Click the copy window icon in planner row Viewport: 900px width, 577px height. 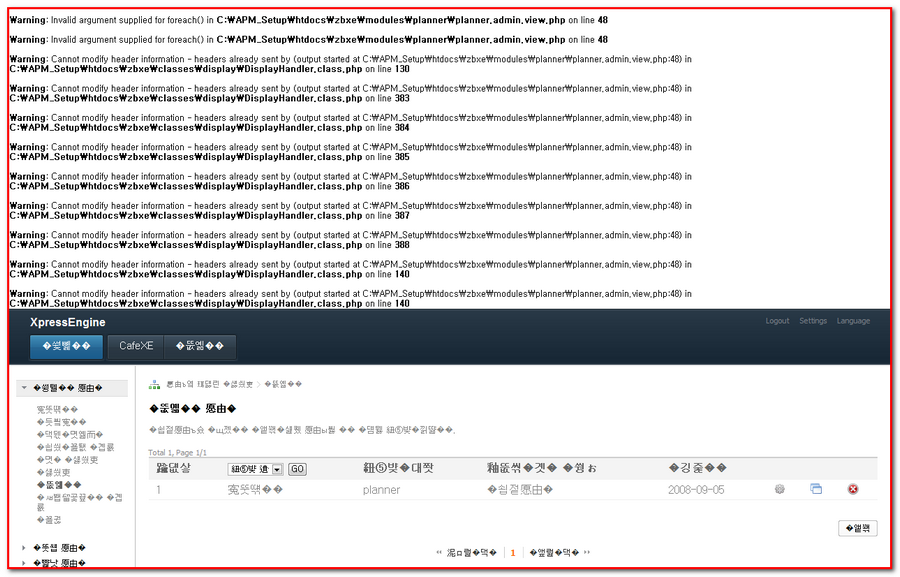tap(816, 489)
